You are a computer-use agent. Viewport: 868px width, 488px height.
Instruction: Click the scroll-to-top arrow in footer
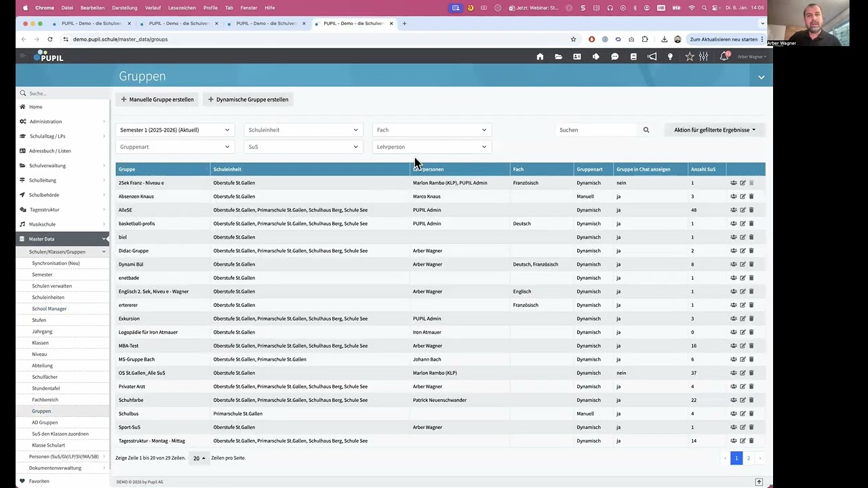[759, 482]
